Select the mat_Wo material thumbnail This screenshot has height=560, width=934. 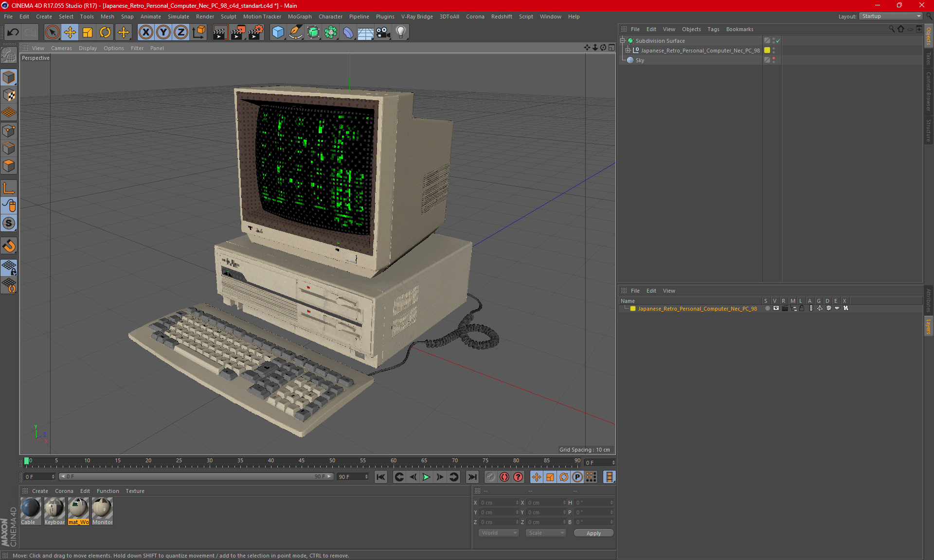tap(78, 508)
